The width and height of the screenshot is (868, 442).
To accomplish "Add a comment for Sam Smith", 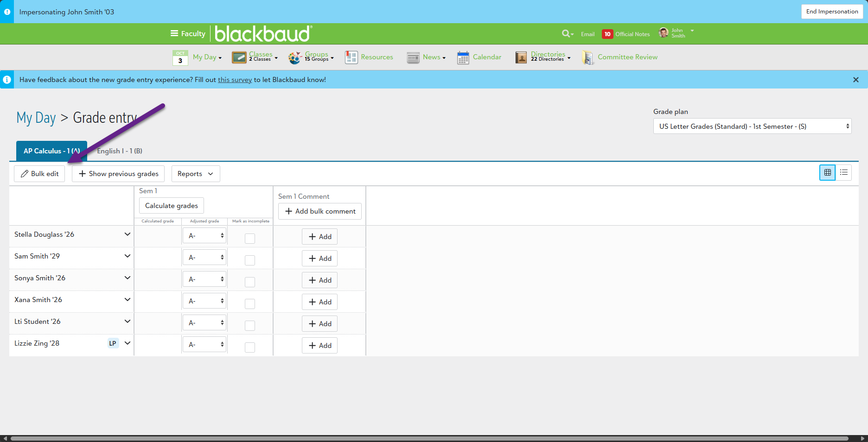I will [x=320, y=259].
